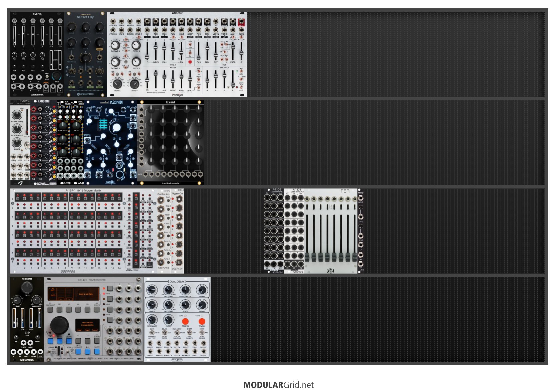Click the INPUT1 jack on Dual Delay
The height and width of the screenshot is (392, 558).
pos(150,343)
